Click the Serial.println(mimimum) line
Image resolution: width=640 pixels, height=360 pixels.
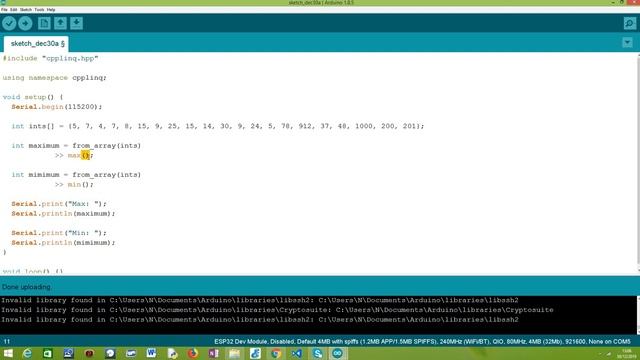tap(63, 243)
